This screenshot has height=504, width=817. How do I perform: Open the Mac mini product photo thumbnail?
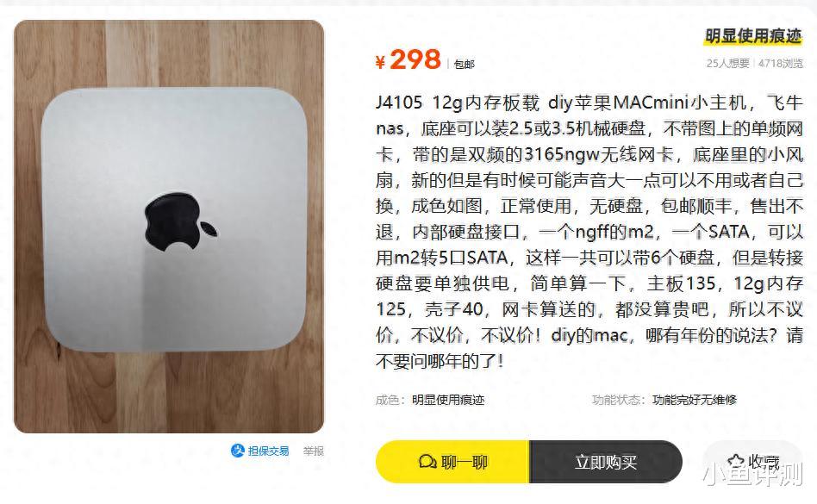point(169,227)
